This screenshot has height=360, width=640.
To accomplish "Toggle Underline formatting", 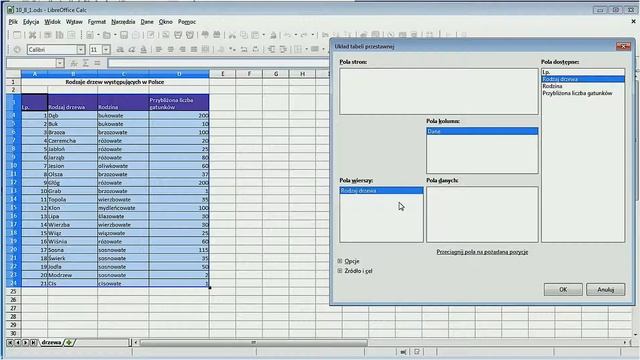I will coord(143,50).
